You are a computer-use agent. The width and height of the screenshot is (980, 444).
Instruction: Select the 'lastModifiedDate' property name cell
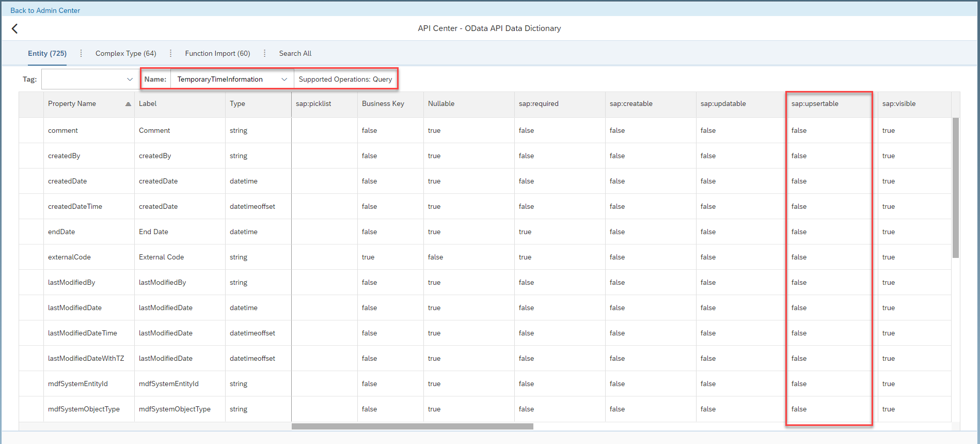(x=89, y=308)
